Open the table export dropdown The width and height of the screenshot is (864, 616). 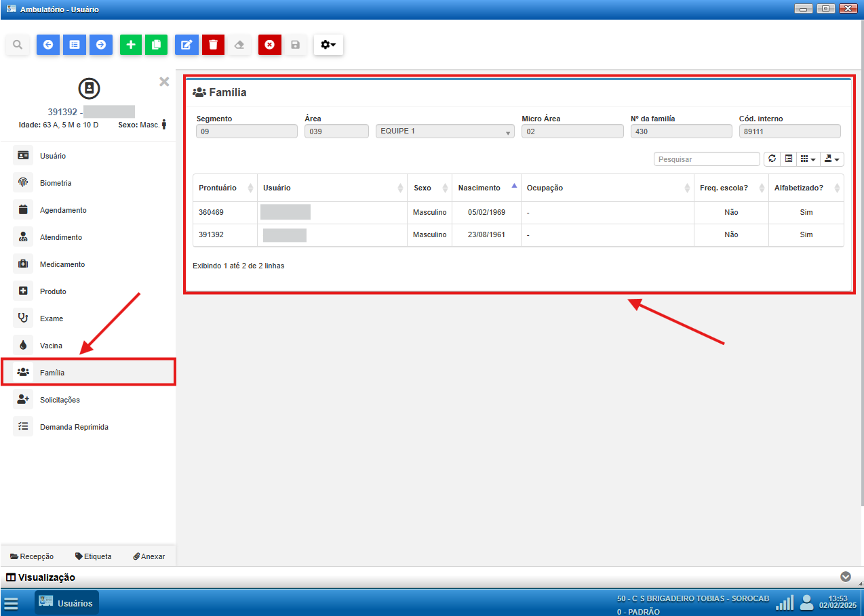(x=831, y=159)
